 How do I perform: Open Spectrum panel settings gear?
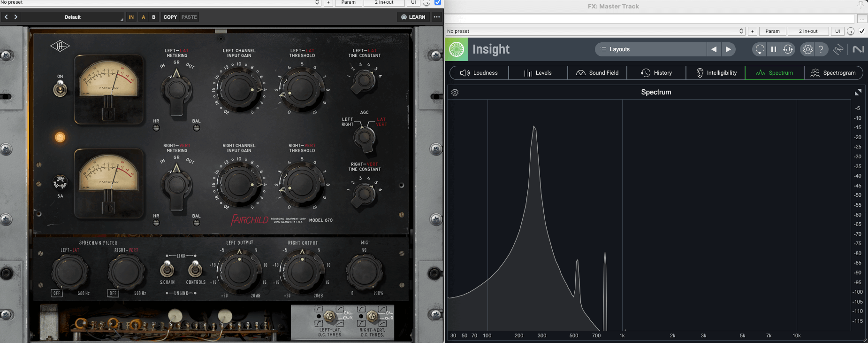click(x=455, y=93)
